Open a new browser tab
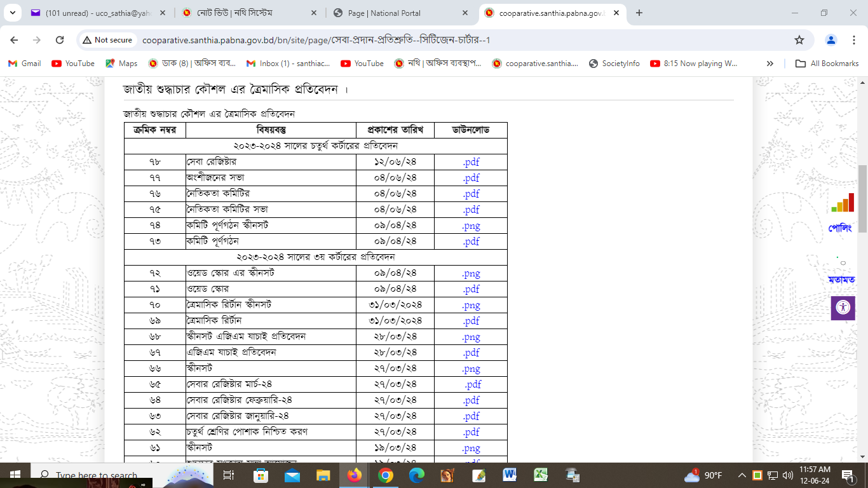Viewport: 868px width, 488px height. coord(639,13)
